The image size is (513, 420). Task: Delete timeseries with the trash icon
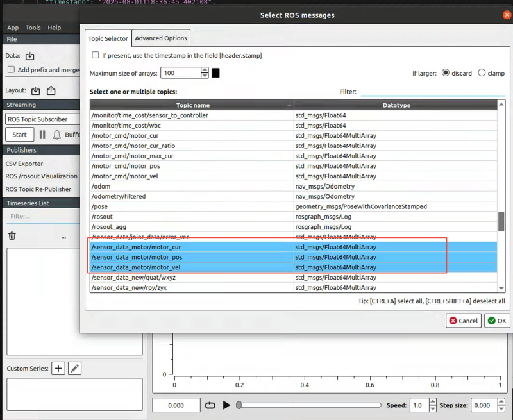(12, 236)
